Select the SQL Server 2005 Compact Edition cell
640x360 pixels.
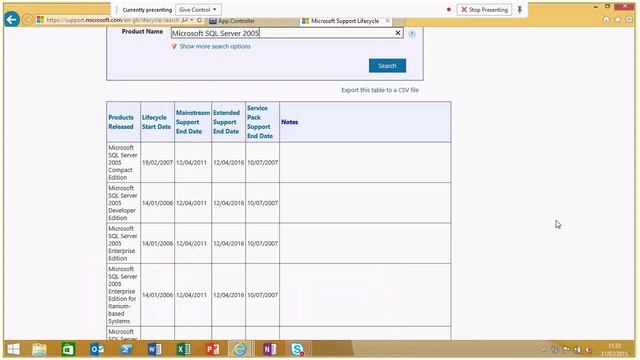point(123,162)
